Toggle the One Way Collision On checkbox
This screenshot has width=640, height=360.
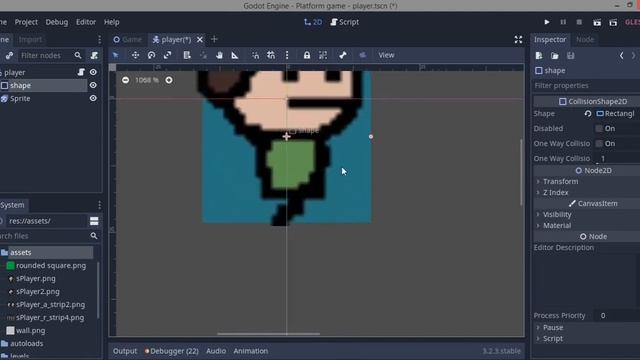point(599,144)
